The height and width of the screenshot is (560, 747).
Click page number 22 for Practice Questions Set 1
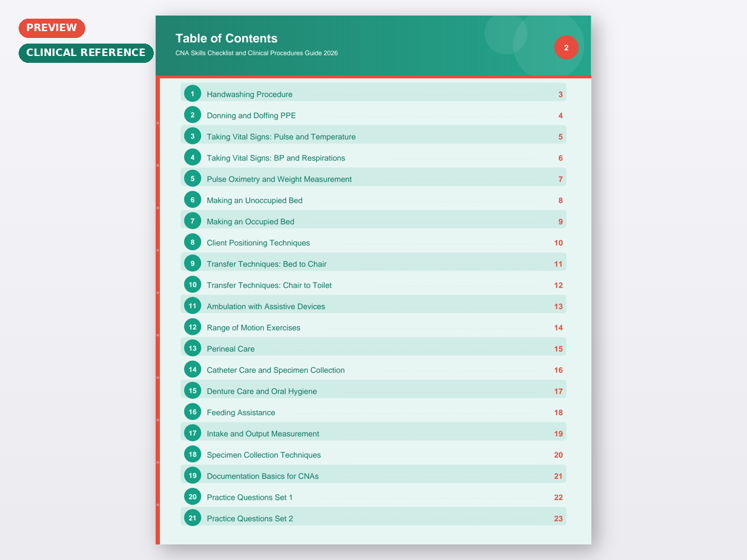pos(558,497)
